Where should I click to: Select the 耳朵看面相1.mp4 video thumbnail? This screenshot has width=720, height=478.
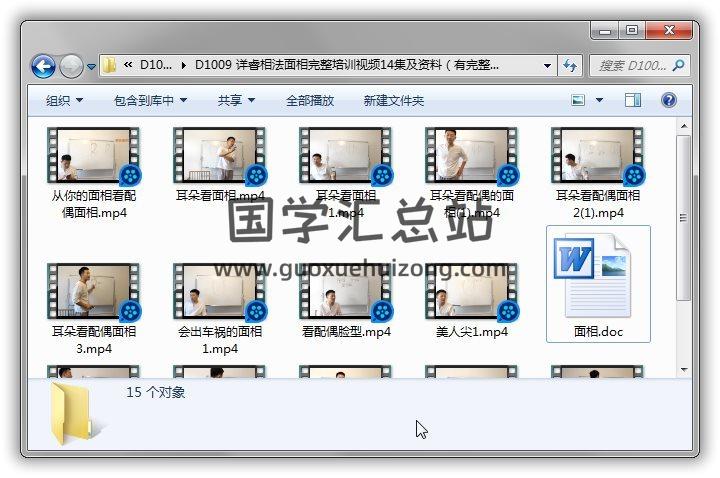tap(346, 156)
